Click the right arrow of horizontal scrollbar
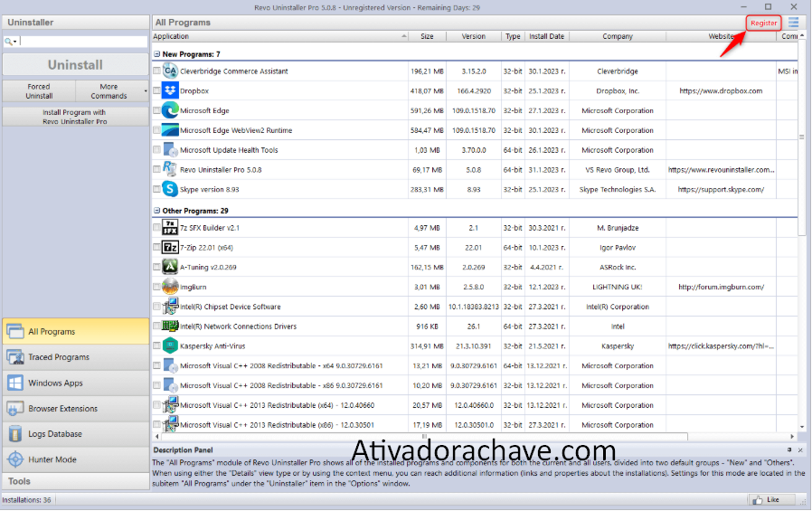 click(792, 437)
